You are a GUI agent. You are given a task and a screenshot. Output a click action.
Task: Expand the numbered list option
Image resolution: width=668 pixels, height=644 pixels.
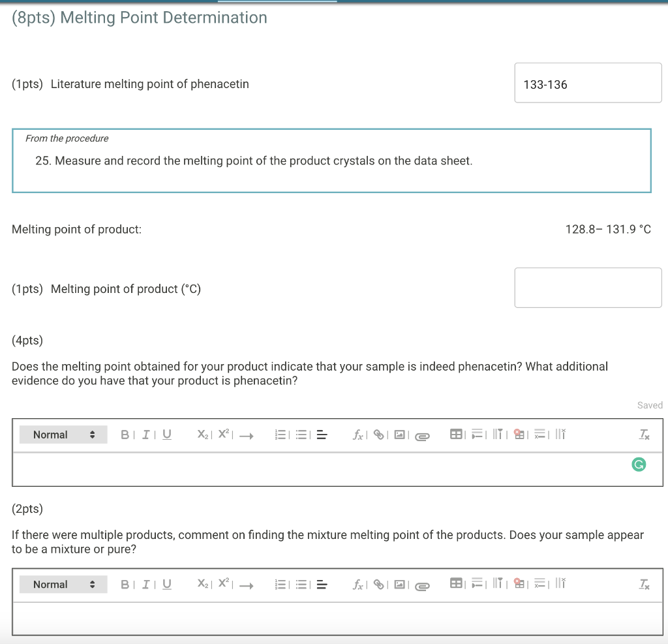tap(280, 434)
